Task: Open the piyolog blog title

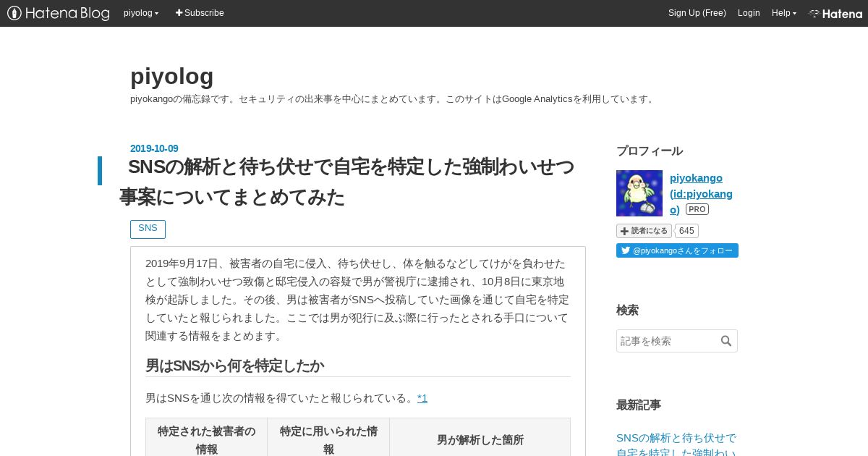Action: click(172, 76)
